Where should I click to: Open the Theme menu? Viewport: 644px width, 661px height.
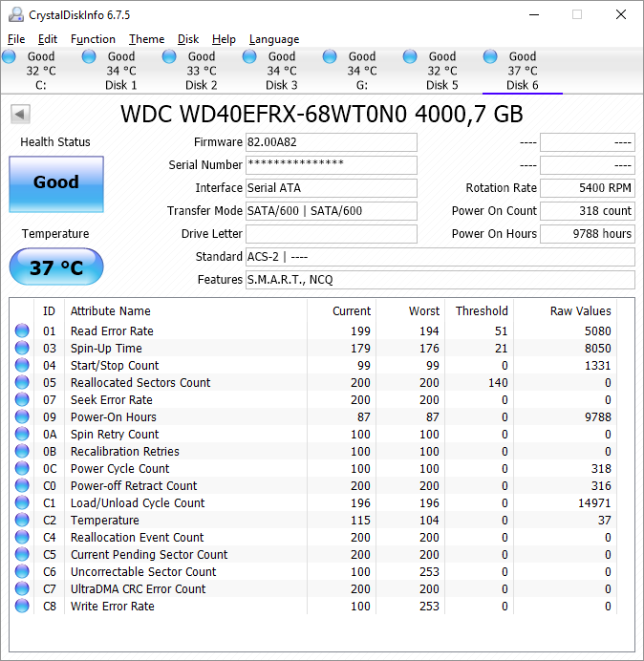tap(146, 39)
